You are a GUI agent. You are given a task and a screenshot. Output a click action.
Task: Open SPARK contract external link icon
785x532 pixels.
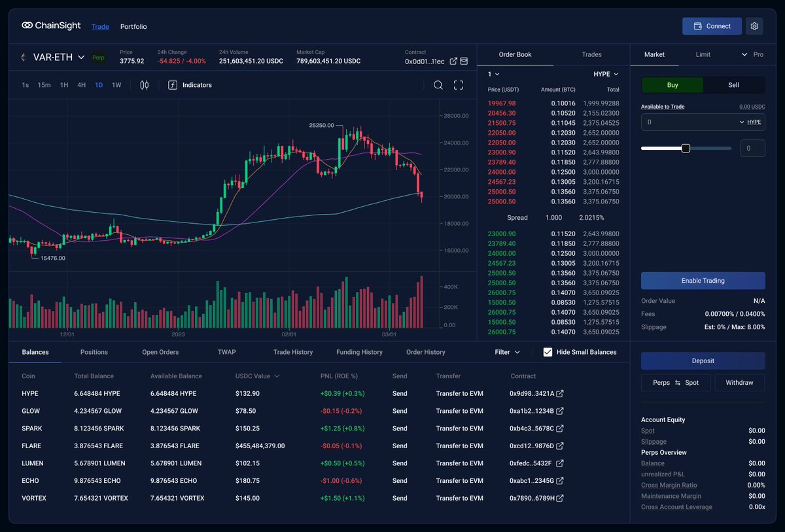coord(560,429)
